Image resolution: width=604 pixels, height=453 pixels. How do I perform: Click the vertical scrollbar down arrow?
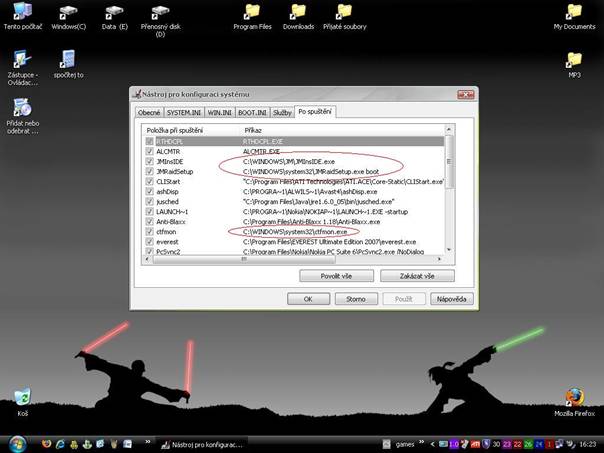point(448,250)
